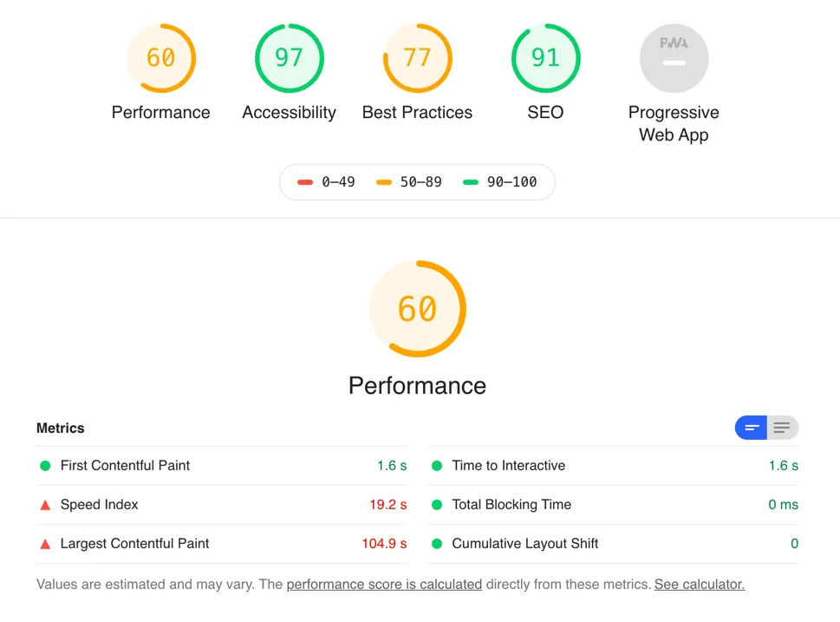Click the green circle beside First Contentful Paint
This screenshot has height=622, width=840.
(45, 466)
